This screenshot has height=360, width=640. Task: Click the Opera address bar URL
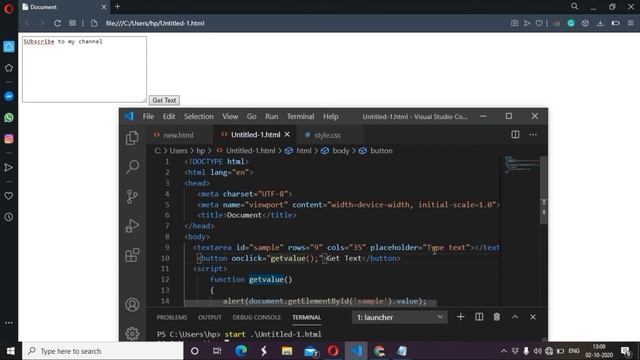[155, 23]
